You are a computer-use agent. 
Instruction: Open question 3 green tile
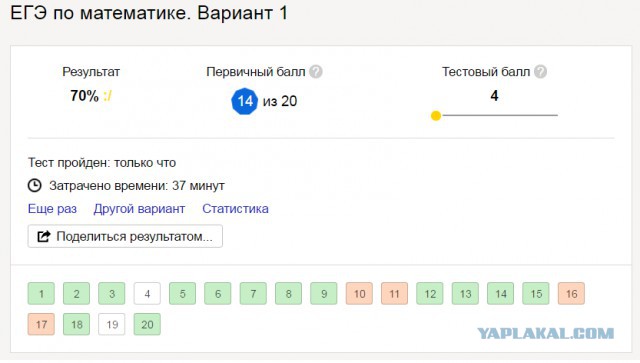112,294
